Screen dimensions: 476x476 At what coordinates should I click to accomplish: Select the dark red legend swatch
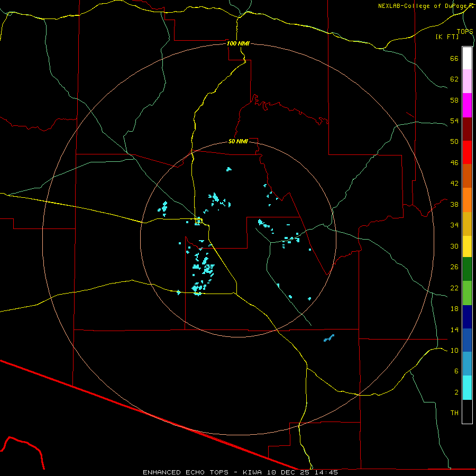pos(467,129)
